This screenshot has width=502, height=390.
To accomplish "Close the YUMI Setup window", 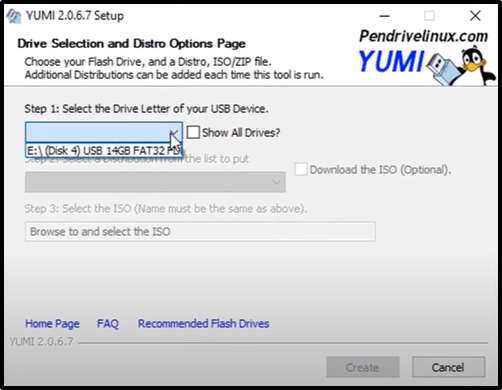I will pos(475,16).
